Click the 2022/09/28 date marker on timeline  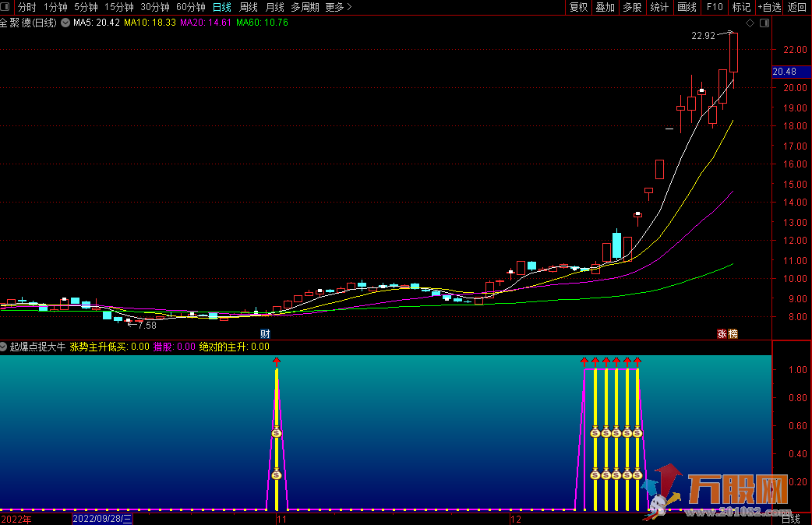point(102,518)
